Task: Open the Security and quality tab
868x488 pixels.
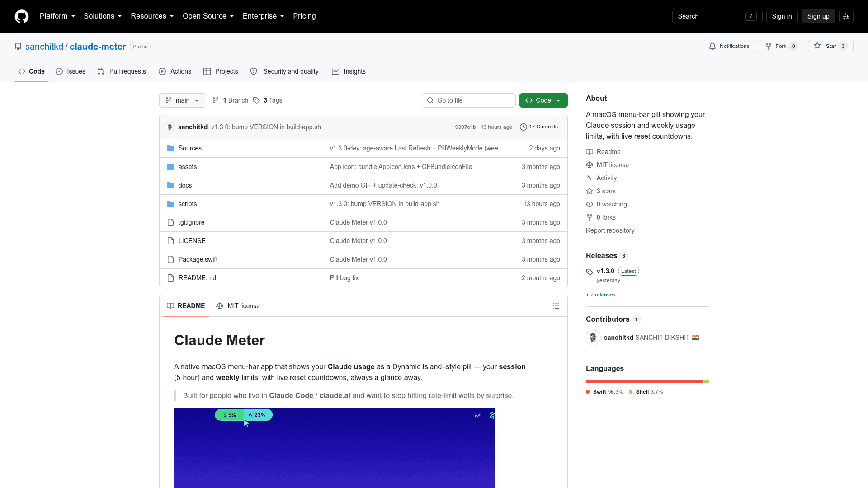Action: (284, 71)
